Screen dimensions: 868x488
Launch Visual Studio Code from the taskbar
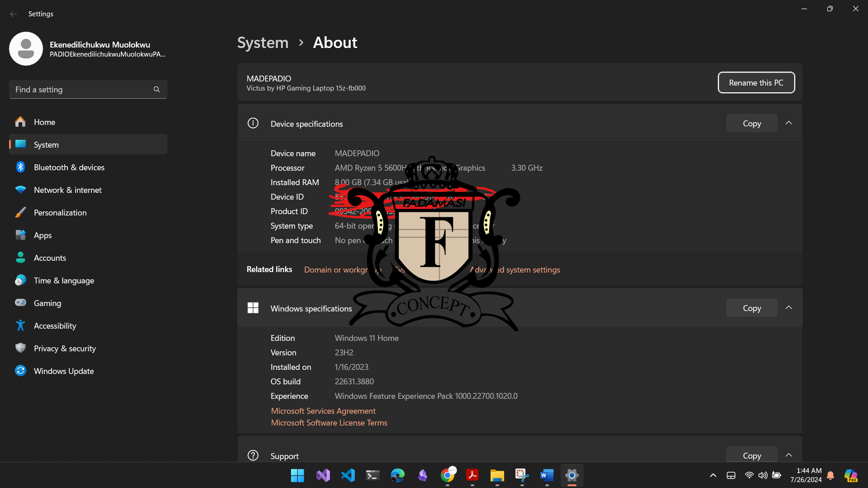tap(348, 475)
